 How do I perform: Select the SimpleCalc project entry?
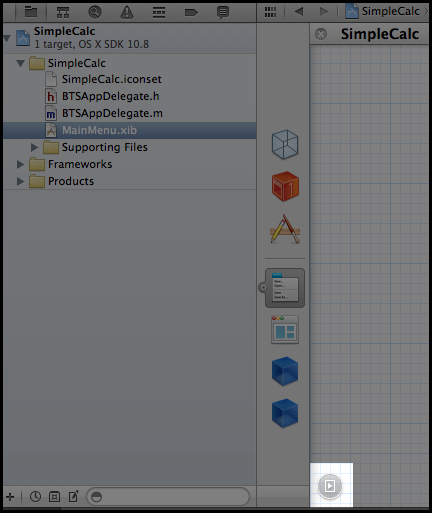click(x=130, y=38)
